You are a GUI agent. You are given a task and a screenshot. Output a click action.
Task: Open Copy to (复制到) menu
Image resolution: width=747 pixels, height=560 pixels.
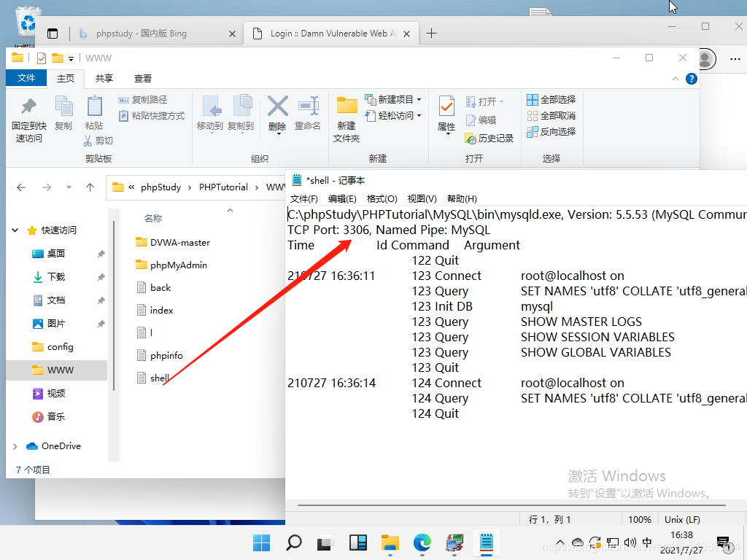point(241,114)
